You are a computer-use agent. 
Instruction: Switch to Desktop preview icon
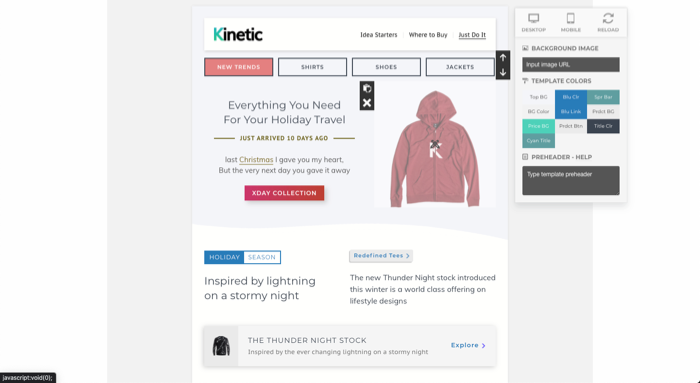point(533,18)
